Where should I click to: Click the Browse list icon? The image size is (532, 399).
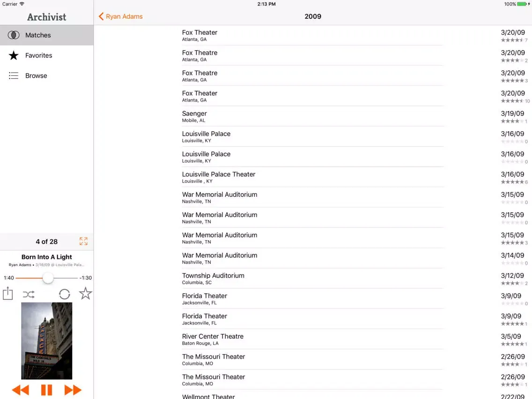coord(14,76)
